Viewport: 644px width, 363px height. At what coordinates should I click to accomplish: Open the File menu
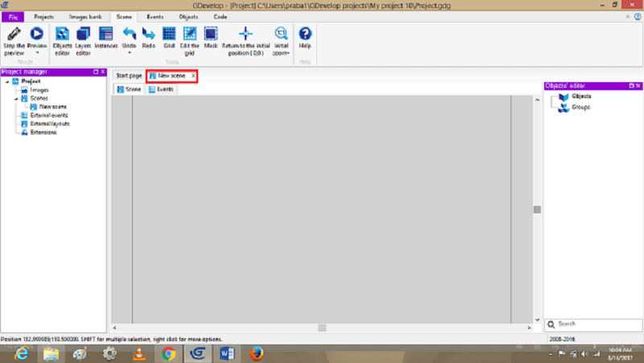point(13,17)
